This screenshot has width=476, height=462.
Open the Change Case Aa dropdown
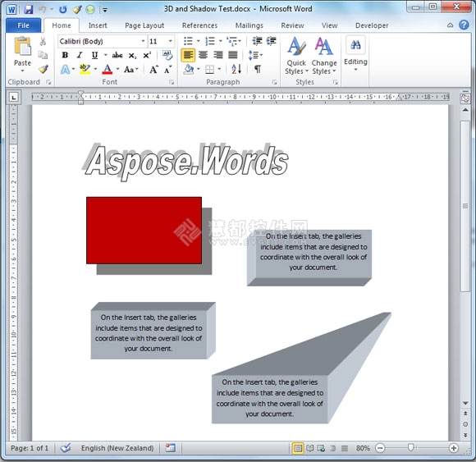(131, 70)
